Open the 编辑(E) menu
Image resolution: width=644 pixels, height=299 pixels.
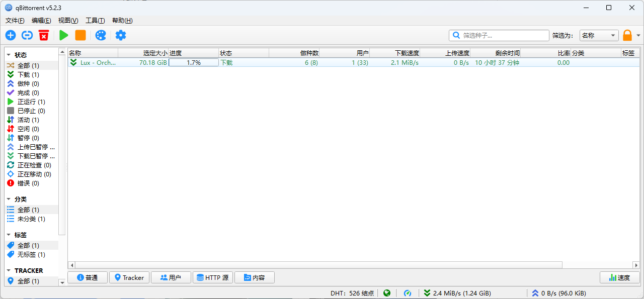click(41, 21)
